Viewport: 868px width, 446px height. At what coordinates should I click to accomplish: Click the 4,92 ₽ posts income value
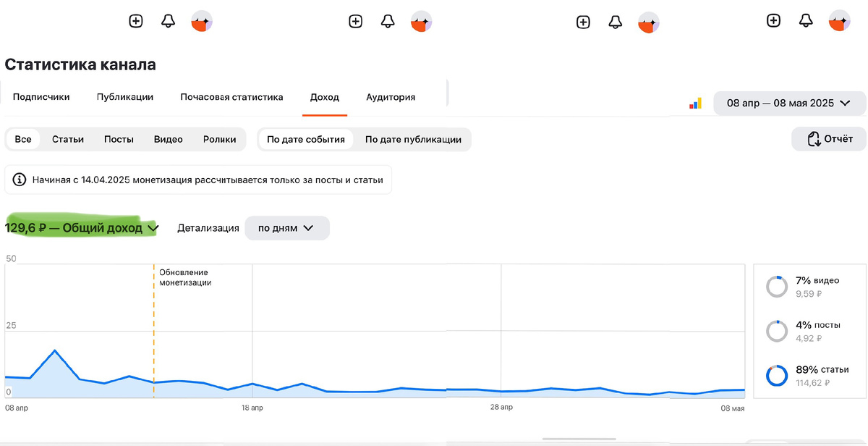[809, 338]
